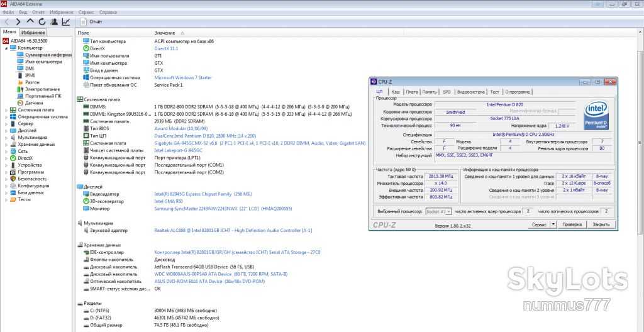Click the shield icon beside Безопасность

(13, 179)
